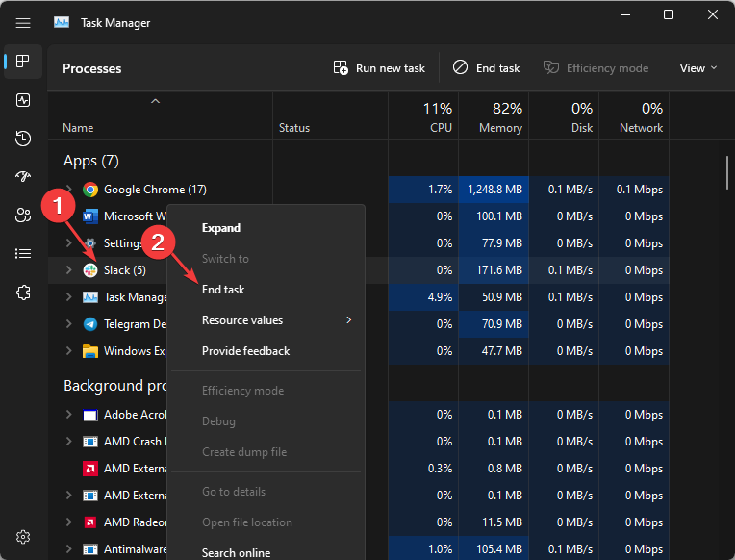Open the Users sidebar tab
735x560 pixels.
tap(23, 216)
